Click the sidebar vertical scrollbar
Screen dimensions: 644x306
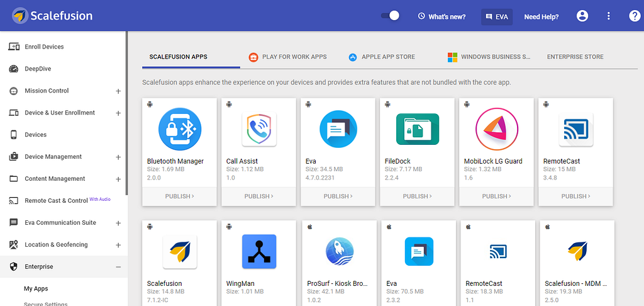point(127,113)
